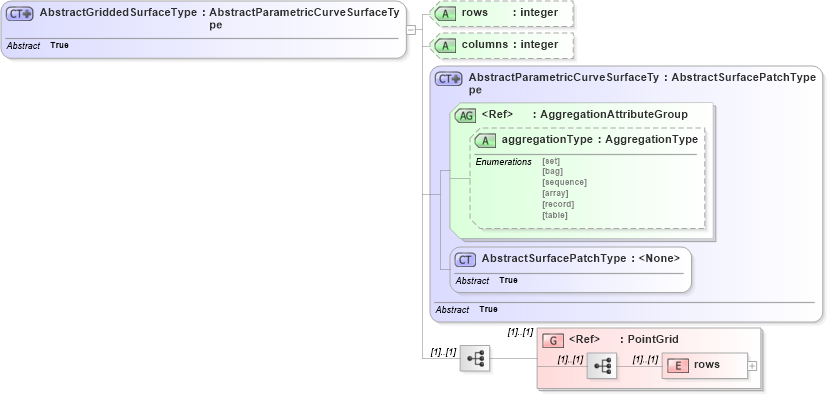Click the A icon beside rows attribute

[x=446, y=14]
